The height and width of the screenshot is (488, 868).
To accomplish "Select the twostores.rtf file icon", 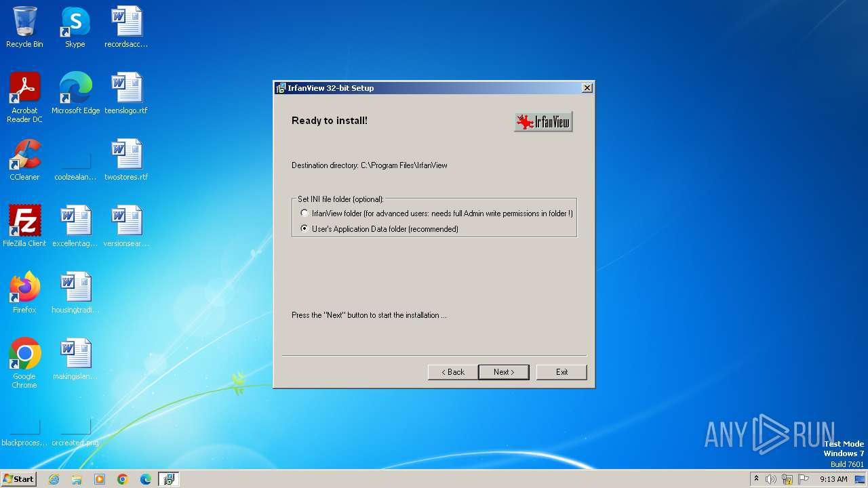I will tap(126, 160).
